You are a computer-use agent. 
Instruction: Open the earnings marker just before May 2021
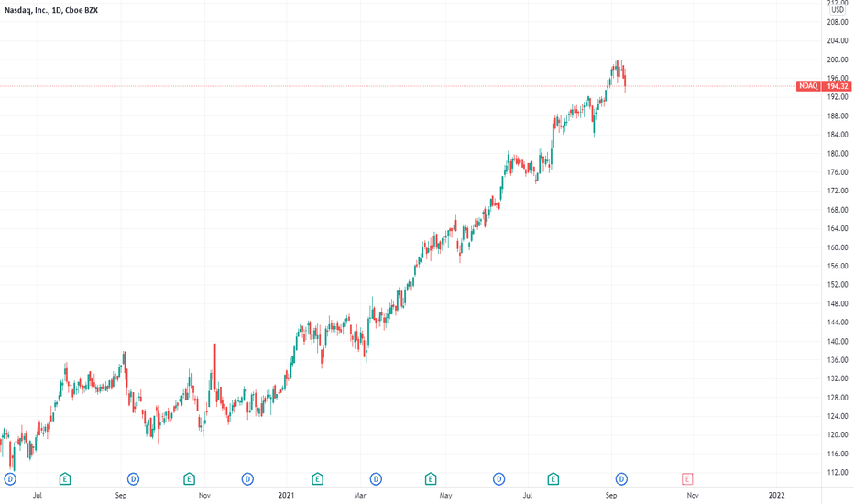431,479
